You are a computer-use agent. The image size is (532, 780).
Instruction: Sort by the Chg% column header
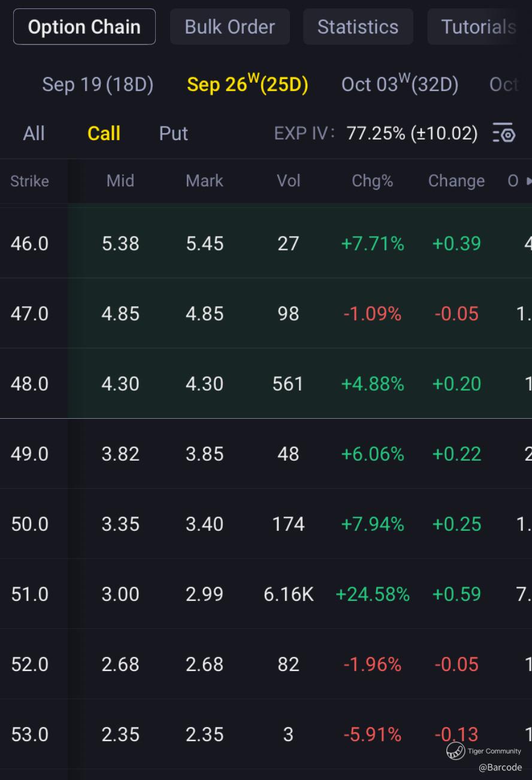[372, 181]
